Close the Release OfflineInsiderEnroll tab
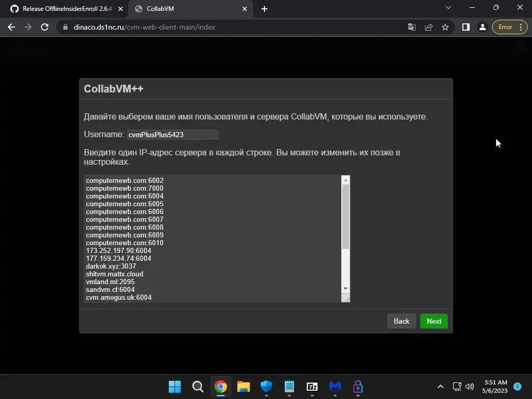Image resolution: width=532 pixels, height=399 pixels. point(121,9)
